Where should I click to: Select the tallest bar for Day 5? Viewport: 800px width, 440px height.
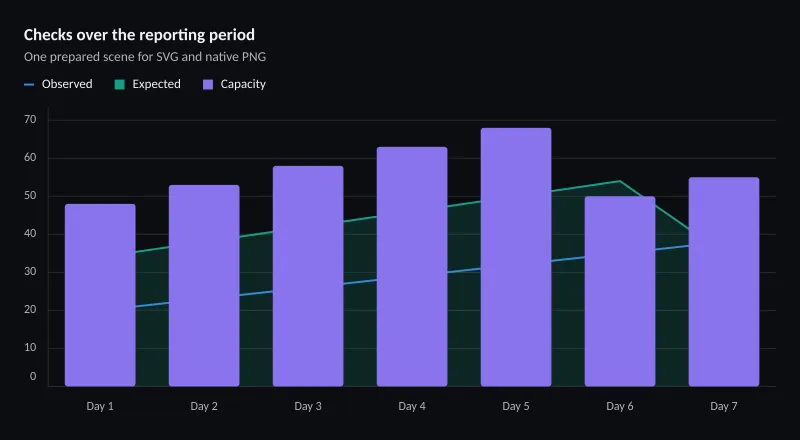516,257
